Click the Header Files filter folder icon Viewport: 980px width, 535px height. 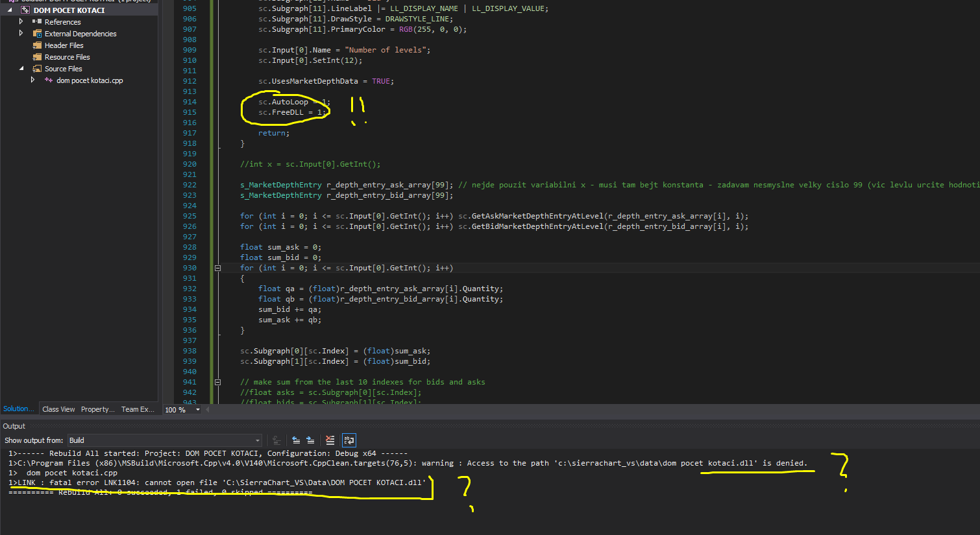[x=38, y=45]
